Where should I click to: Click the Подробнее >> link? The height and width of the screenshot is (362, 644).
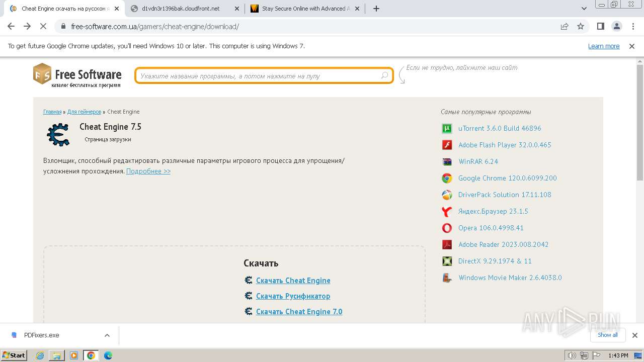tap(148, 171)
